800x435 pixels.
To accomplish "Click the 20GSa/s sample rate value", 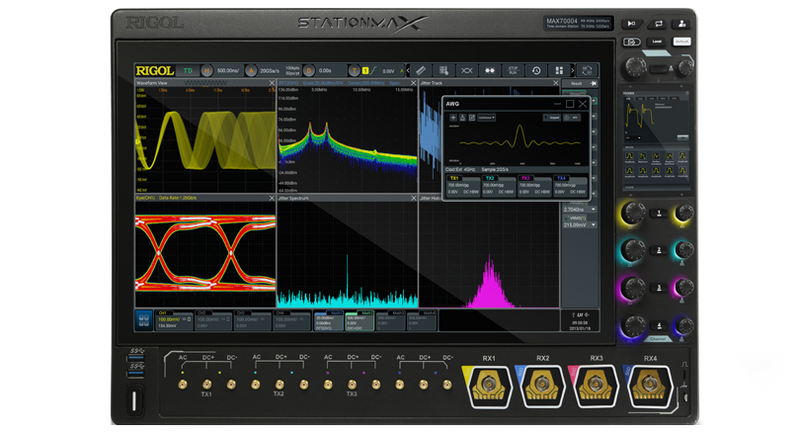I will (270, 71).
